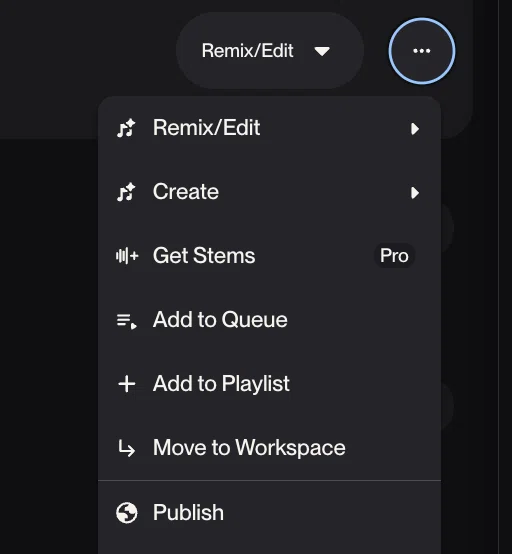Click the Pro badge on Get Stems
This screenshot has height=554, width=512.
[394, 255]
